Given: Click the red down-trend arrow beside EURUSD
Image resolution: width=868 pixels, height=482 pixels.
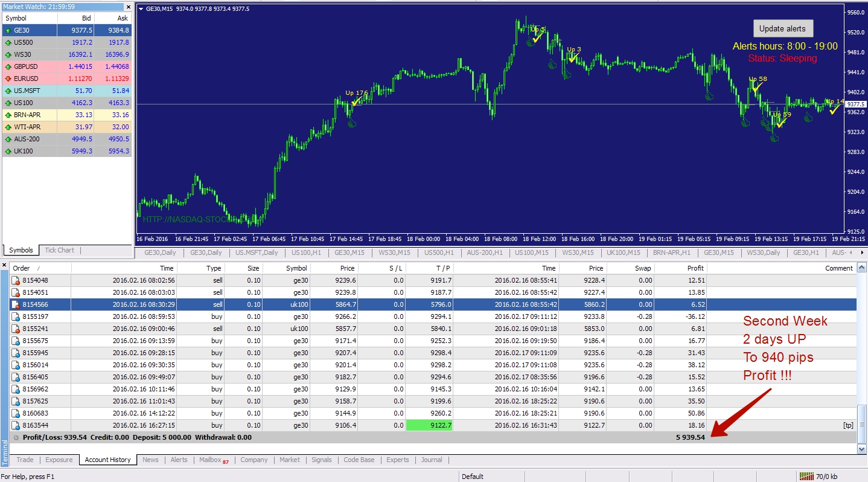Looking at the screenshot, I should (8, 79).
